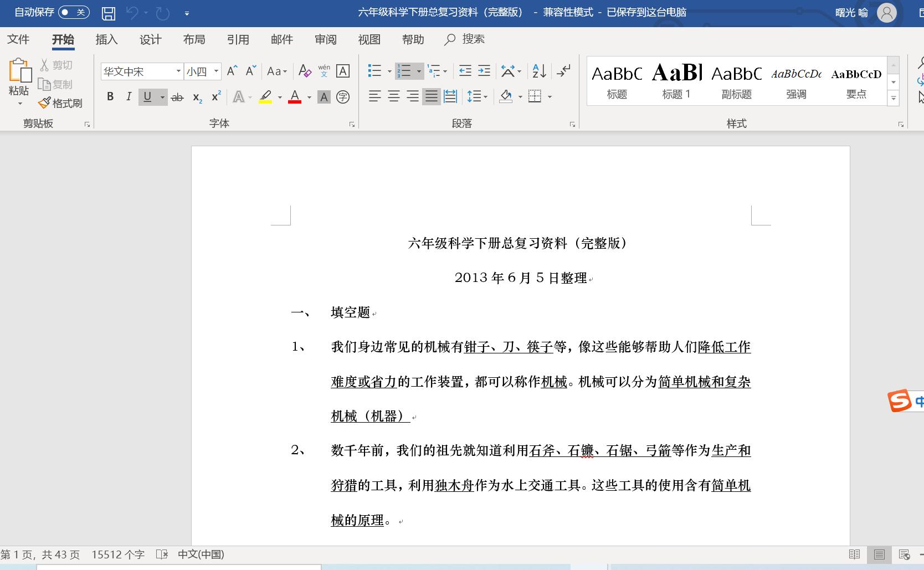Toggle the bulleted list button

(375, 71)
